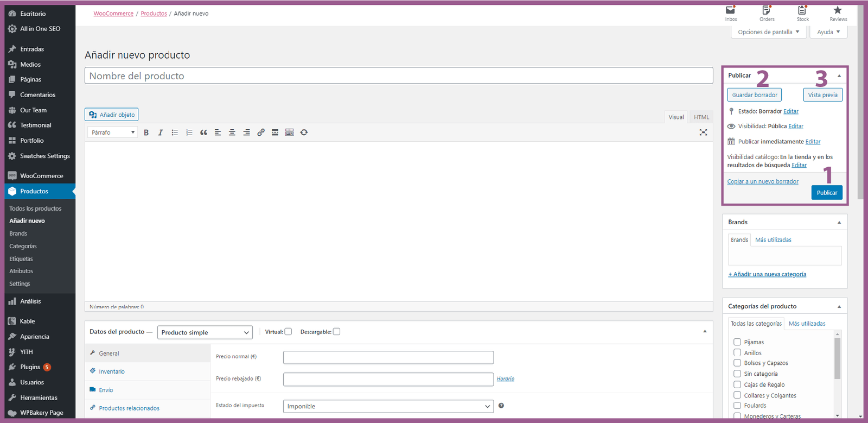Open the Stock activity panel icon
This screenshot has width=868, height=423.
tap(802, 13)
